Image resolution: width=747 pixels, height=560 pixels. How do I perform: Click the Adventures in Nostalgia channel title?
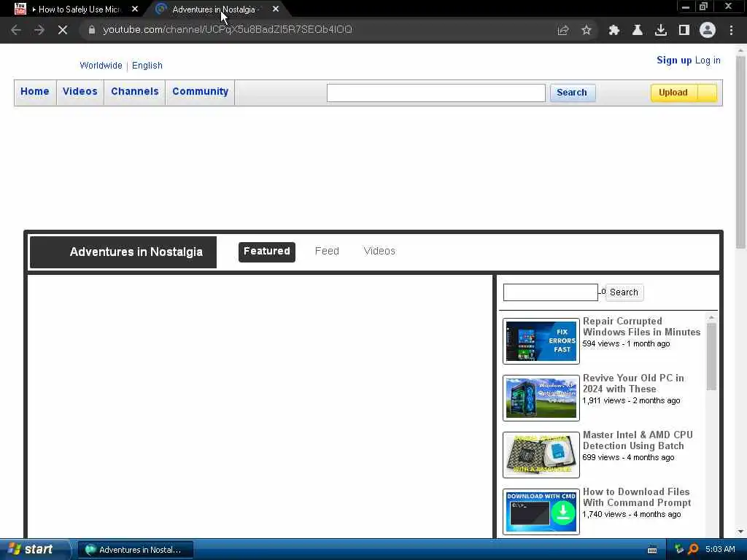136,252
